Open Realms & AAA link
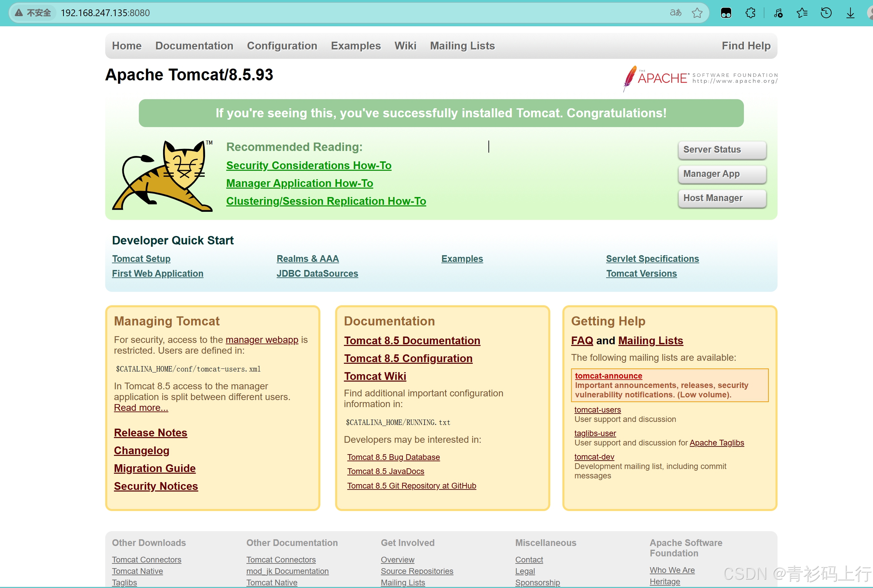 pos(308,259)
